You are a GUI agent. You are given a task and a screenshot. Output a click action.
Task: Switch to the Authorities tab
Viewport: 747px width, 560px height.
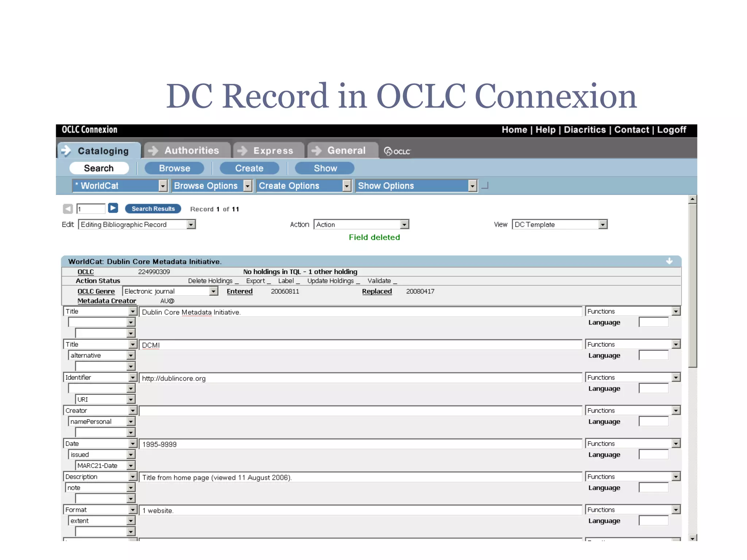187,150
